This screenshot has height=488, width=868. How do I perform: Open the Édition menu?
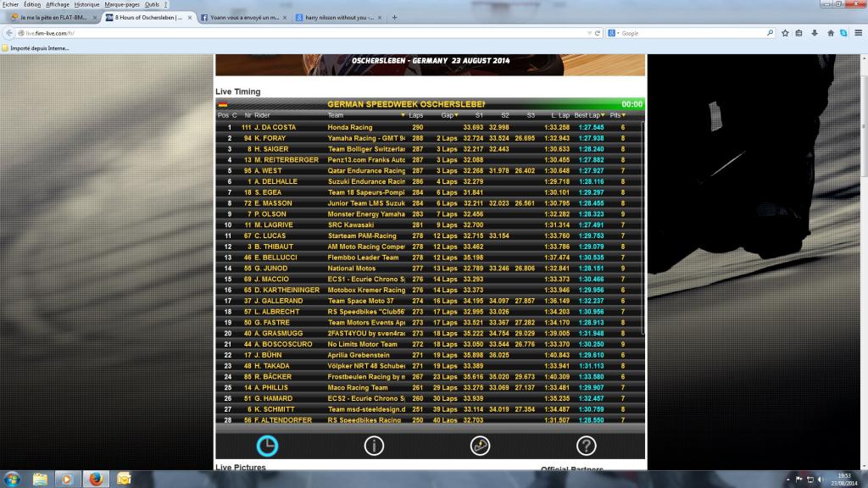(32, 4)
